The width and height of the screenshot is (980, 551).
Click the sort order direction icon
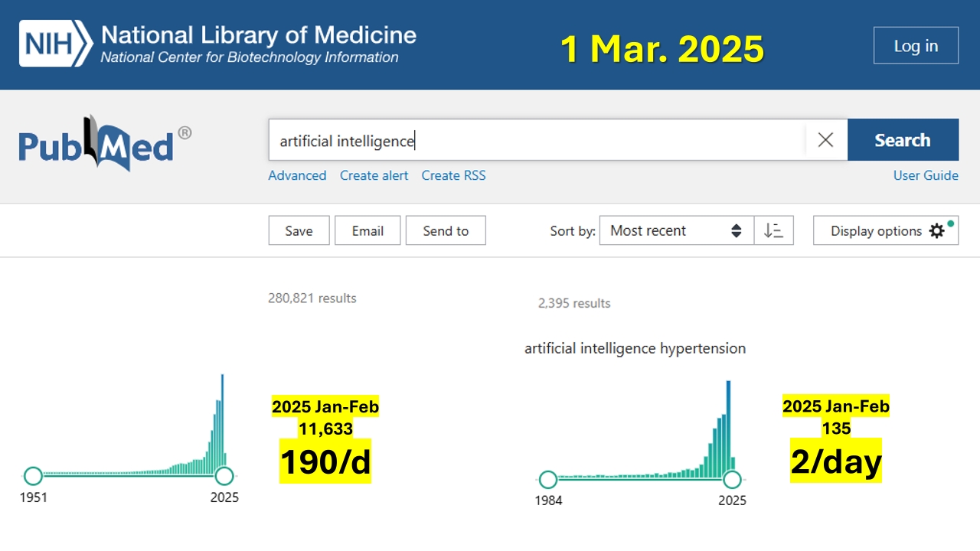click(774, 230)
